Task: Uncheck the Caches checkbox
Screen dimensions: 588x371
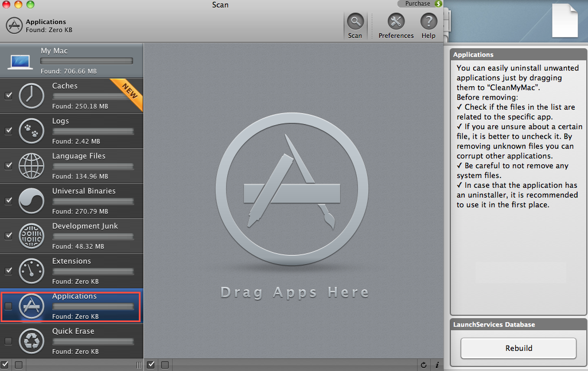Action: [x=9, y=96]
